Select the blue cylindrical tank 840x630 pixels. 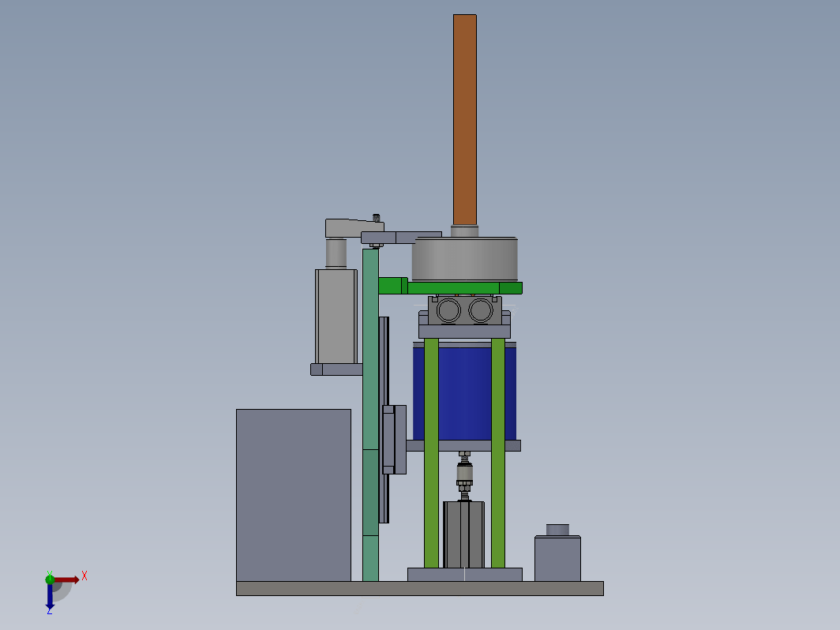coord(464,392)
